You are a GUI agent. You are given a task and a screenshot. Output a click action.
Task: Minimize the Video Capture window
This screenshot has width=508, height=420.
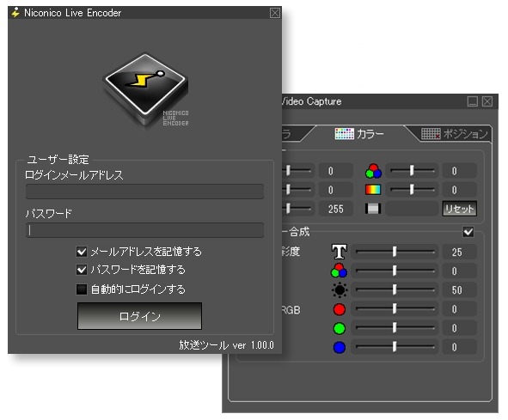(473, 101)
